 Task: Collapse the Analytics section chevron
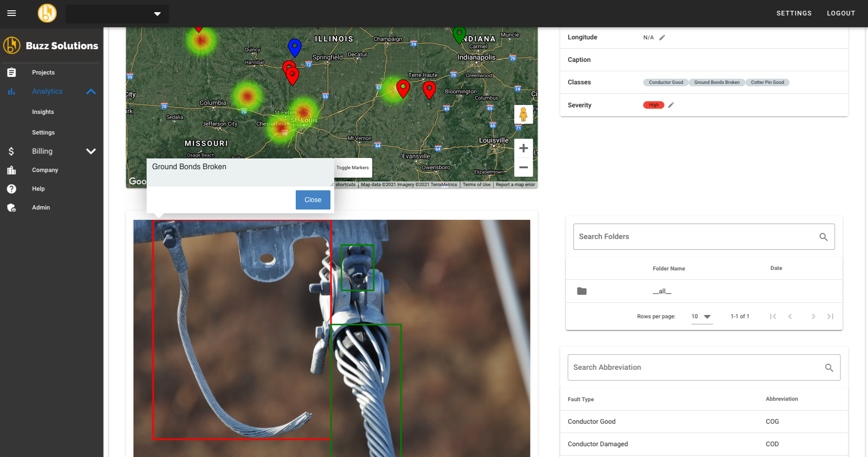91,91
